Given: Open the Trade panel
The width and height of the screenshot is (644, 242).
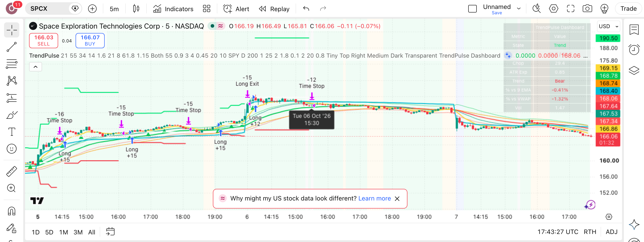Looking at the screenshot, I should (628, 9).
